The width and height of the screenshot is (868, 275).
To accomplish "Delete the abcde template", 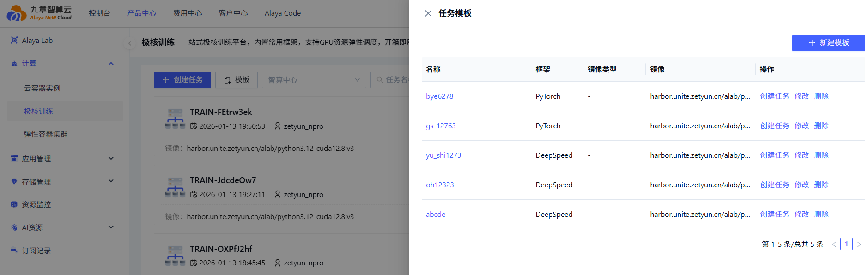I will pyautogui.click(x=821, y=214).
